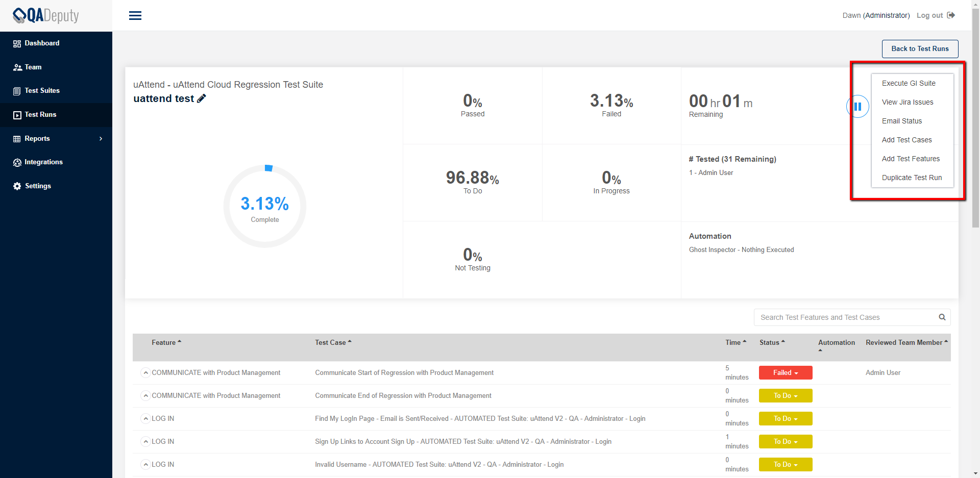Click Communicate Start of Regression test case

pyautogui.click(x=404, y=373)
